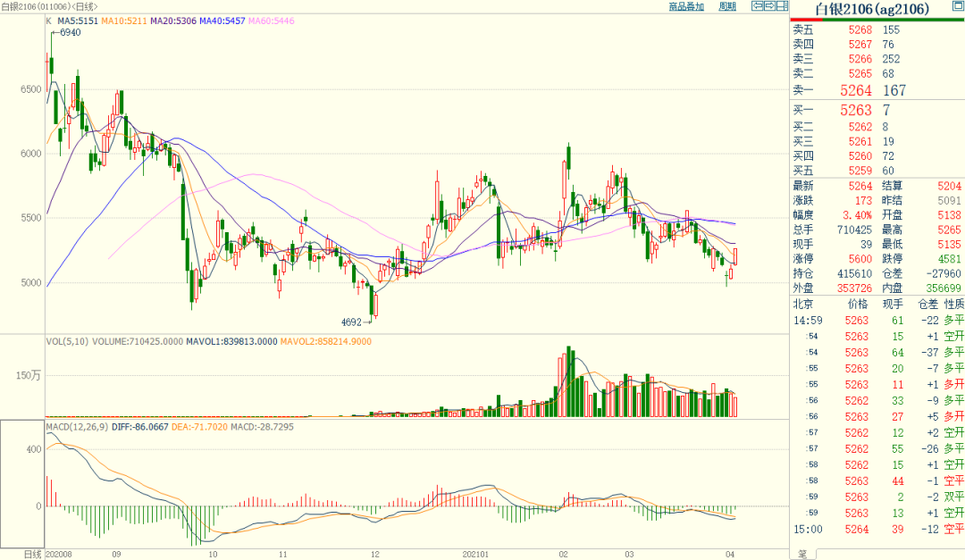Click the 内盘 value 356699
Image resolution: width=965 pixels, height=560 pixels.
tap(943, 288)
